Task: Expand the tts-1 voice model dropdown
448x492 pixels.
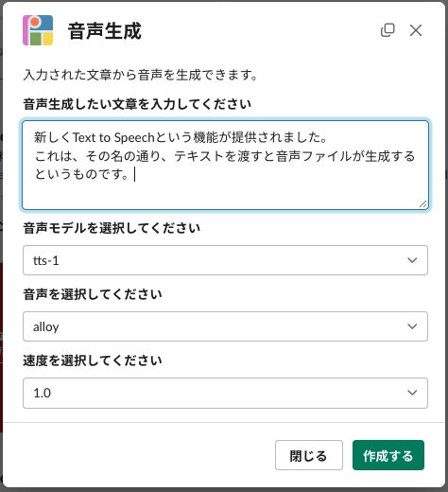Action: click(x=225, y=260)
